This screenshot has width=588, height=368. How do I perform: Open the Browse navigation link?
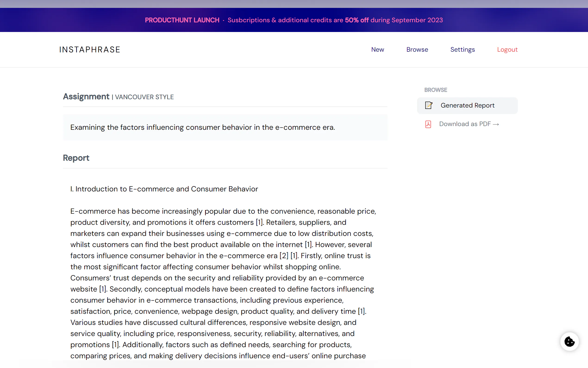[x=417, y=49]
